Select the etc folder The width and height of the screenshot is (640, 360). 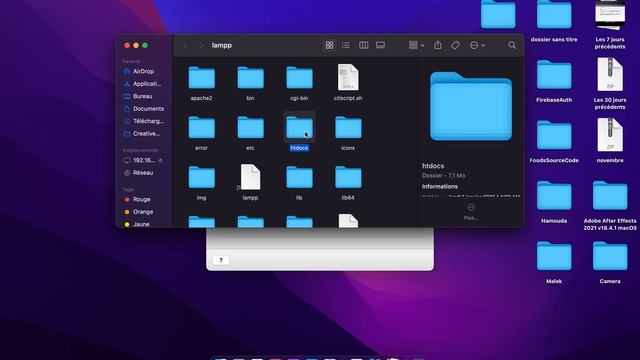250,128
